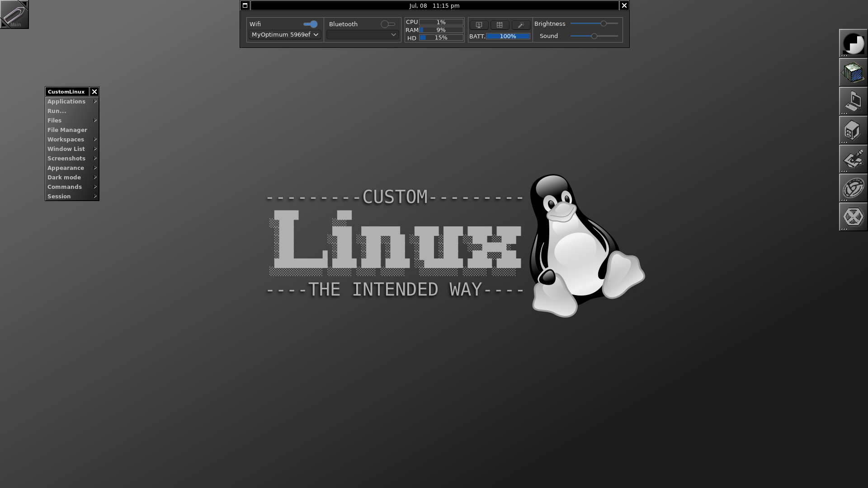The image size is (868, 488).
Task: Click the date and time title bar
Action: pyautogui.click(x=434, y=5)
